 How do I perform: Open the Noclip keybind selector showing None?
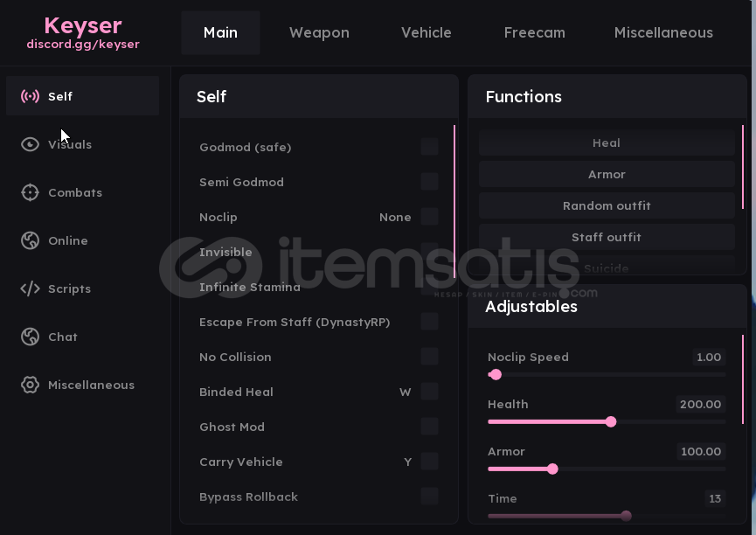[x=395, y=217]
